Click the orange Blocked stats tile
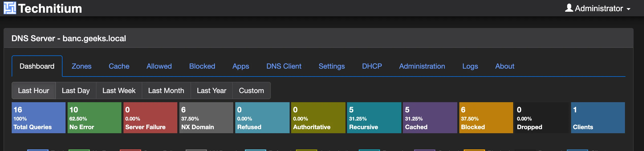Image resolution: width=644 pixels, height=151 pixels. (x=486, y=118)
